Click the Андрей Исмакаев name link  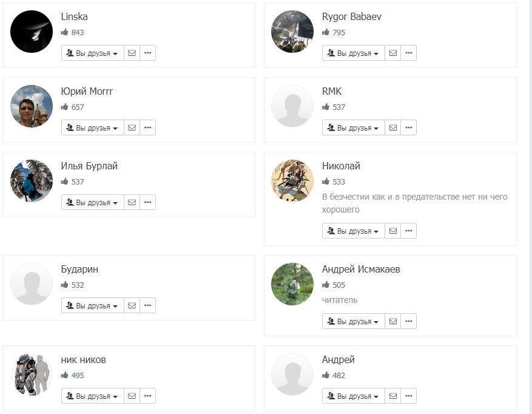click(361, 269)
